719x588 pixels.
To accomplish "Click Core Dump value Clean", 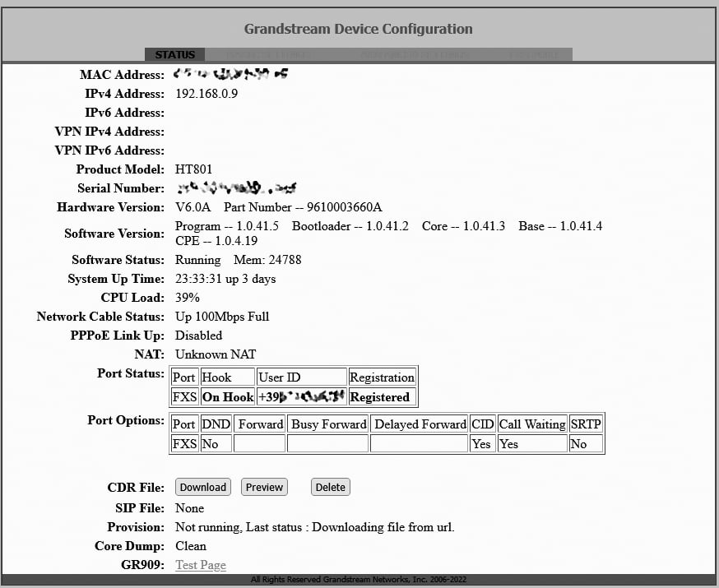I will (191, 546).
